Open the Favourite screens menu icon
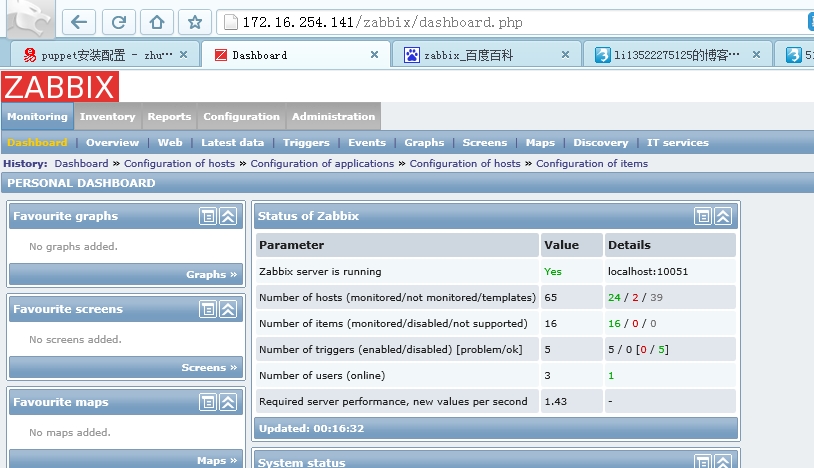 [208, 309]
